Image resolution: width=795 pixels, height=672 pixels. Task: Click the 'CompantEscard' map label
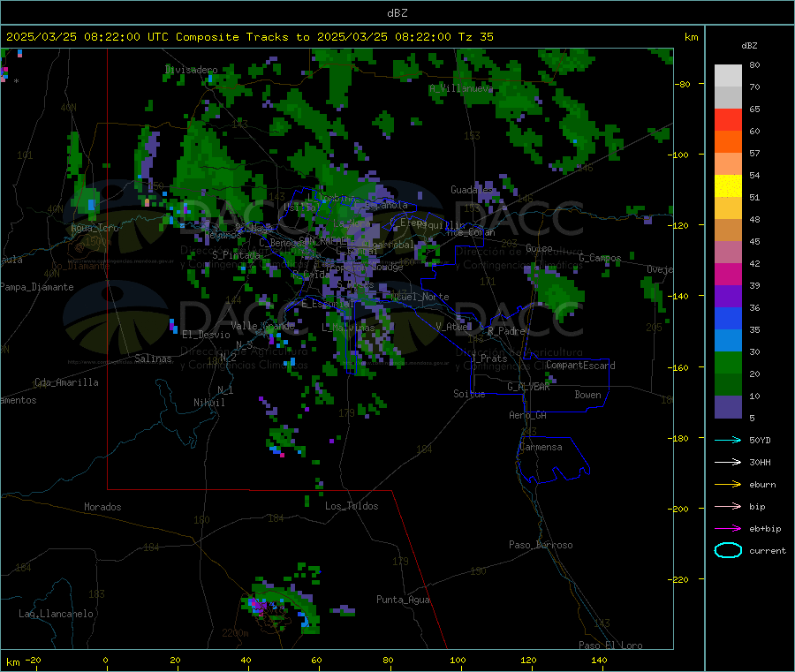pyautogui.click(x=580, y=366)
